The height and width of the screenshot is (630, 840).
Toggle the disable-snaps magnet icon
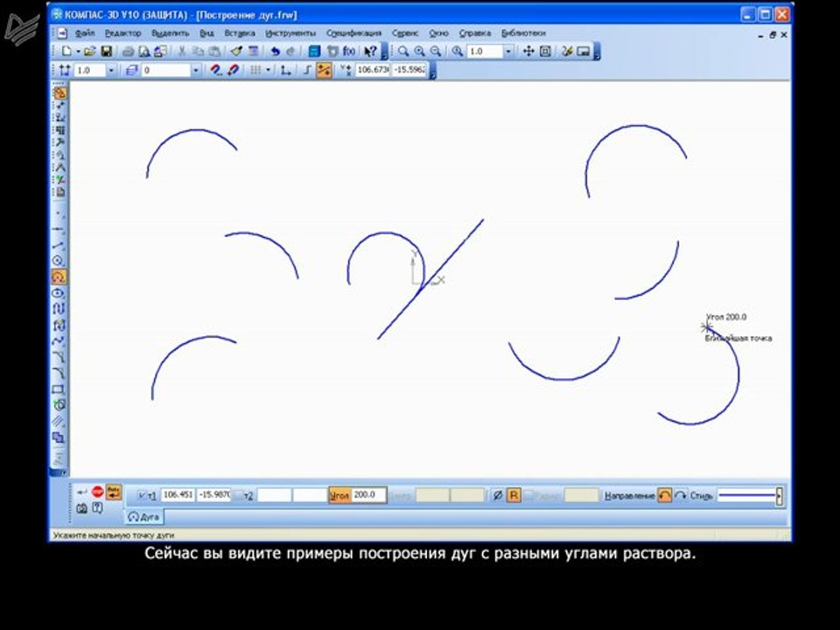pos(233,70)
